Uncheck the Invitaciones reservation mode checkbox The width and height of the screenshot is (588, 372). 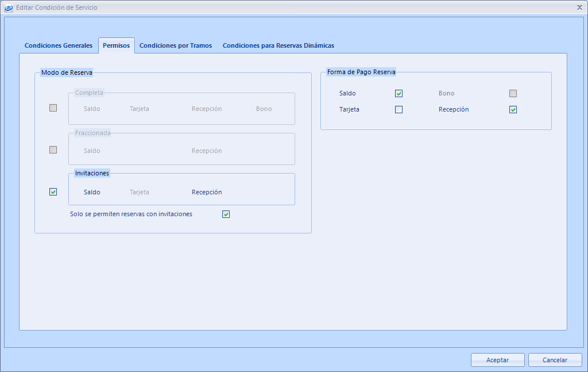pos(53,192)
